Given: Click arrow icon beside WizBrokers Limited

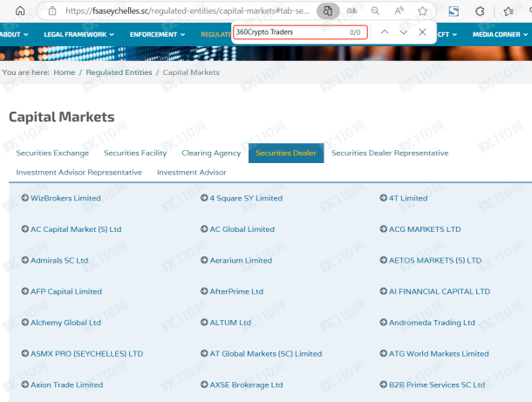Looking at the screenshot, I should point(24,198).
